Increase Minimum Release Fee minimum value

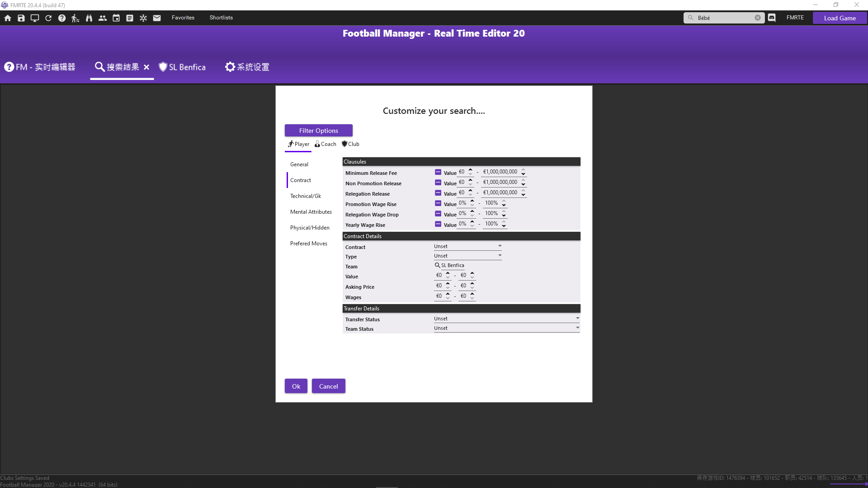click(x=471, y=170)
